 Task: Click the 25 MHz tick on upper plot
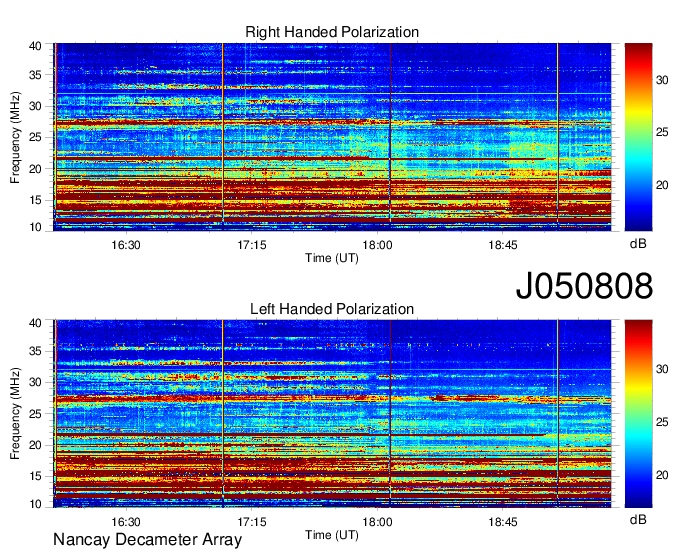(x=36, y=137)
